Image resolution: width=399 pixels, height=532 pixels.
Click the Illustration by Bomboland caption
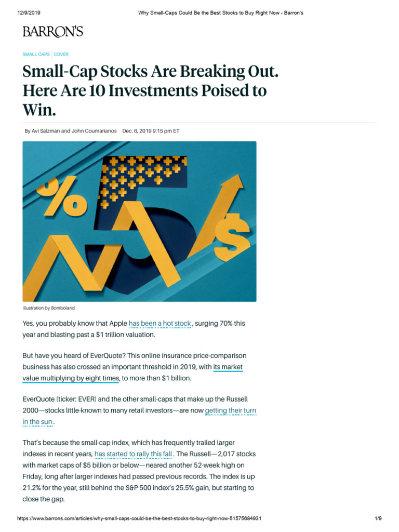[x=48, y=308]
